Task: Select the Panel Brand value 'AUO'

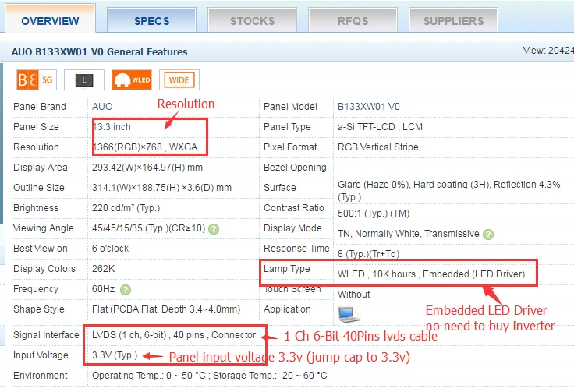Action: point(102,107)
